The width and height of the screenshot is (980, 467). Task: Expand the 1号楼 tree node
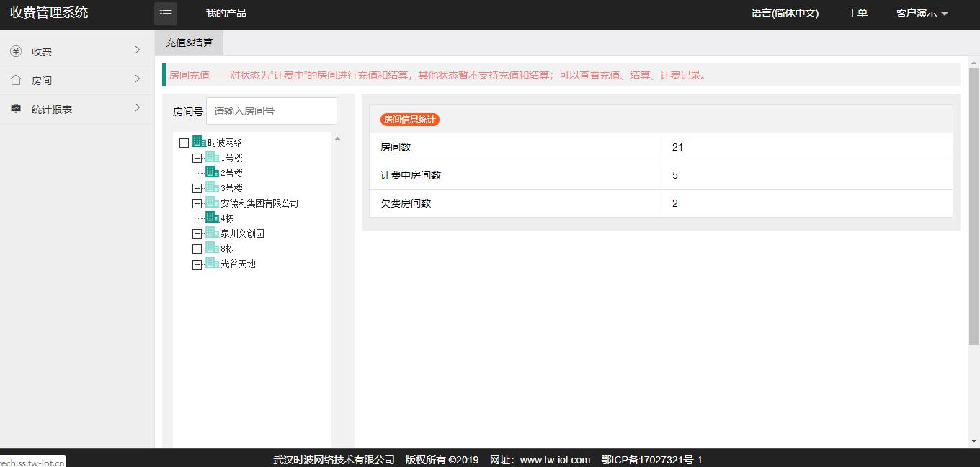(197, 158)
